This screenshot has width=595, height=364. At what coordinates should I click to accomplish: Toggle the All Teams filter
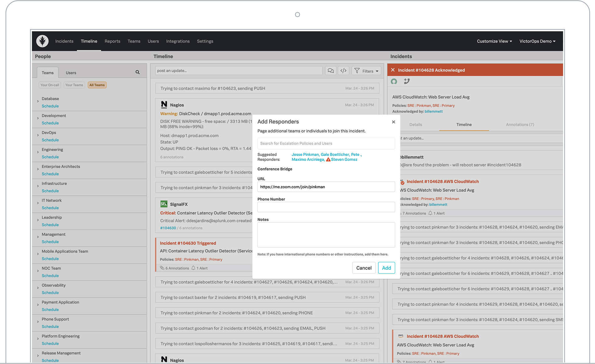[97, 85]
